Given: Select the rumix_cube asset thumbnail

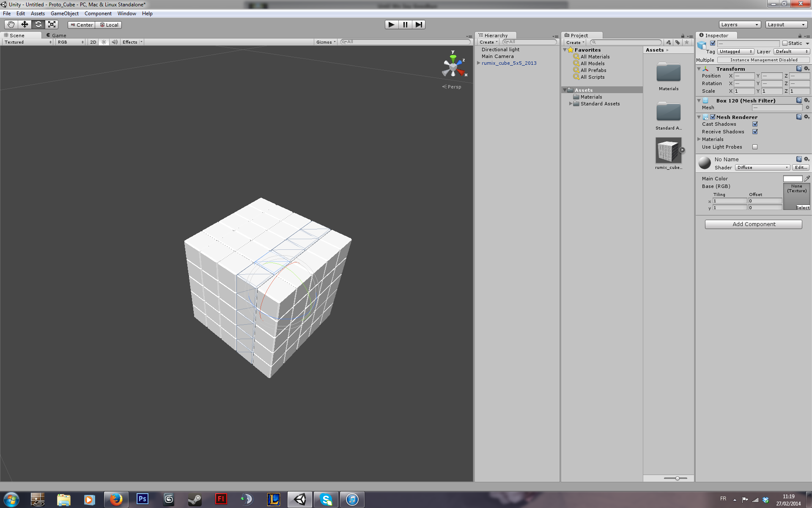Looking at the screenshot, I should (x=669, y=150).
